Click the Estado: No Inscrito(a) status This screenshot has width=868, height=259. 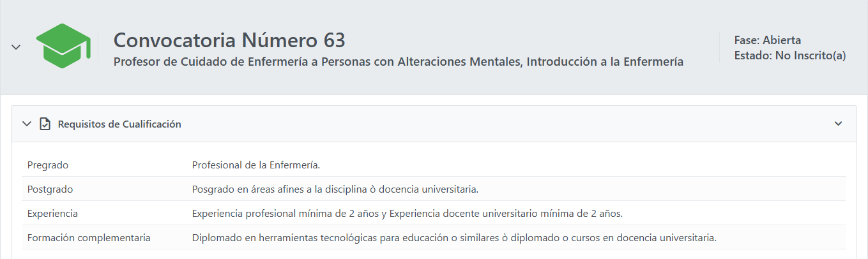click(x=789, y=56)
